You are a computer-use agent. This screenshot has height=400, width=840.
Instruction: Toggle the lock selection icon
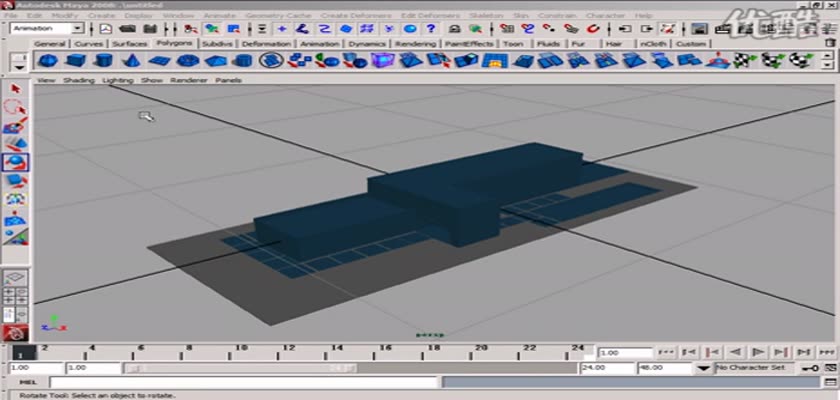(x=454, y=29)
